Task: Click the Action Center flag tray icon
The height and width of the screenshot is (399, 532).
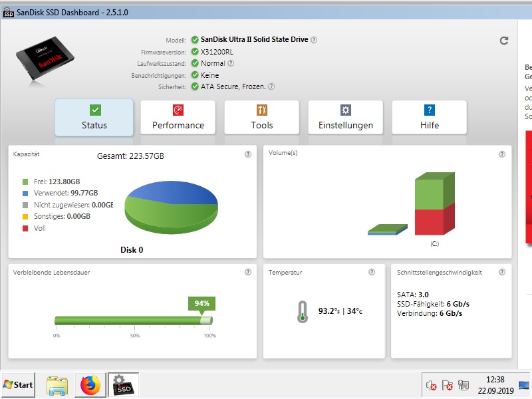Action: click(x=447, y=386)
